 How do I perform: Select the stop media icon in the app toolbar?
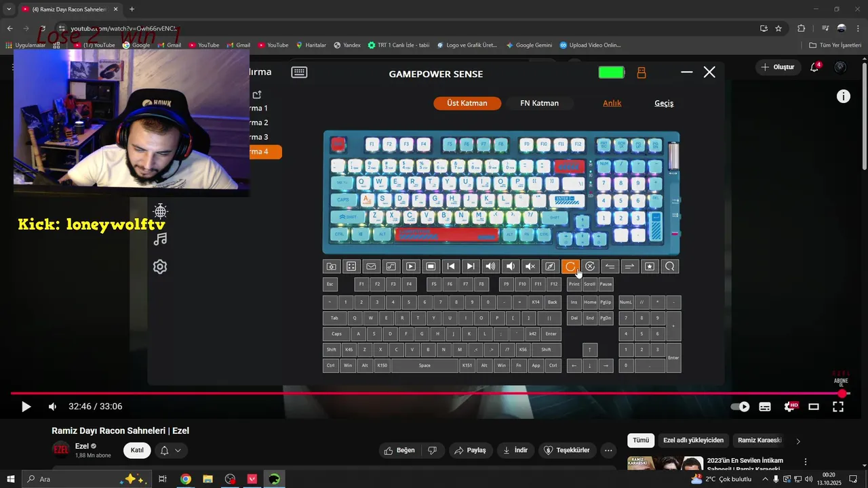coord(431,266)
